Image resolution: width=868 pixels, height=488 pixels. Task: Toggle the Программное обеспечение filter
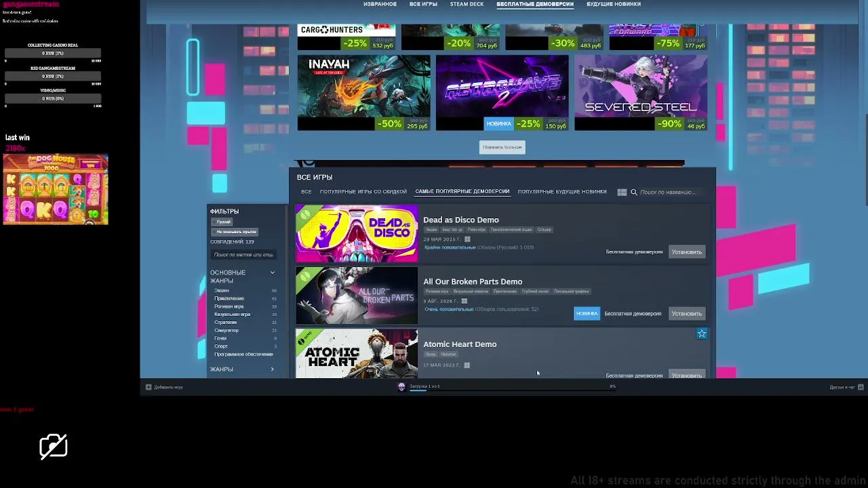click(x=245, y=354)
